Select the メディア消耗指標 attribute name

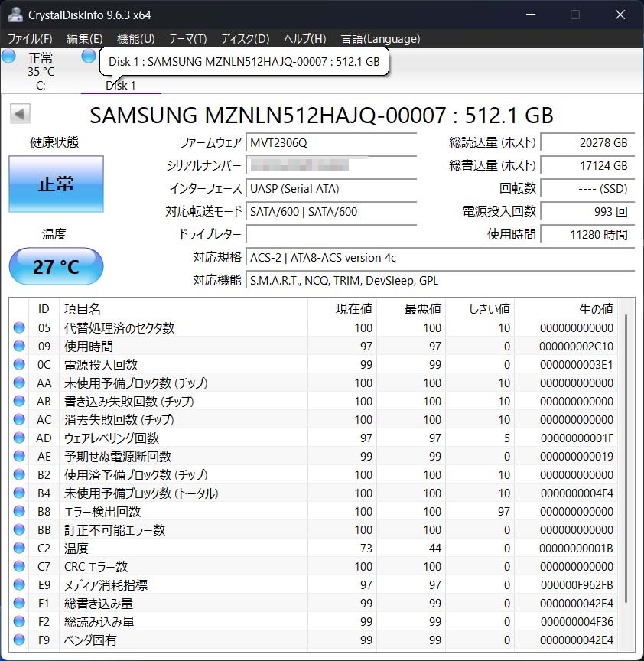[106, 584]
